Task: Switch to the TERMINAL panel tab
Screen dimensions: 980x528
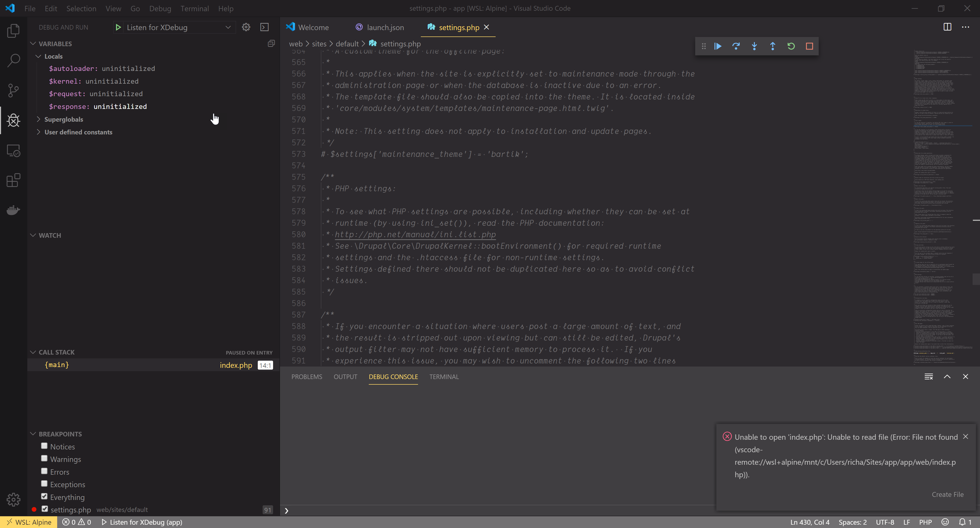Action: (x=444, y=377)
